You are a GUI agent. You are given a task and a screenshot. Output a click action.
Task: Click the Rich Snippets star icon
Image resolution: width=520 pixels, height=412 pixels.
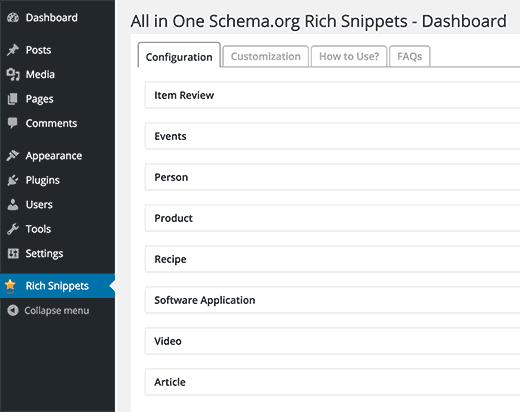[x=10, y=285]
